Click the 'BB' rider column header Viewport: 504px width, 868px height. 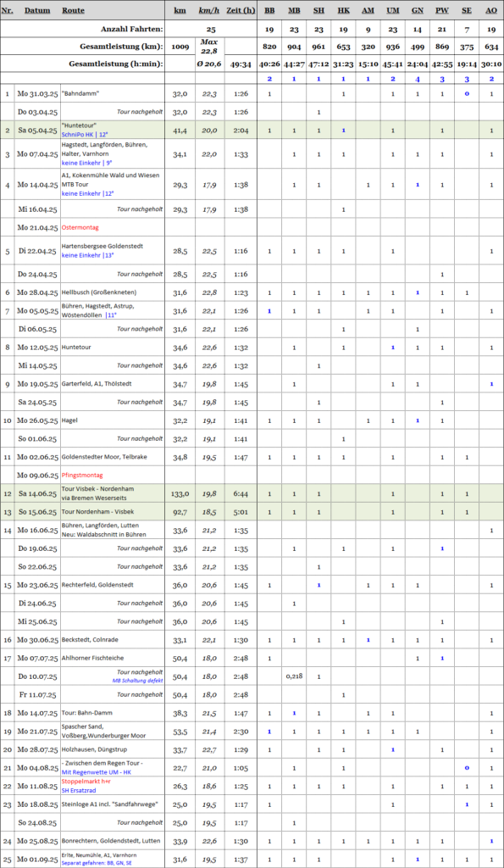point(269,10)
